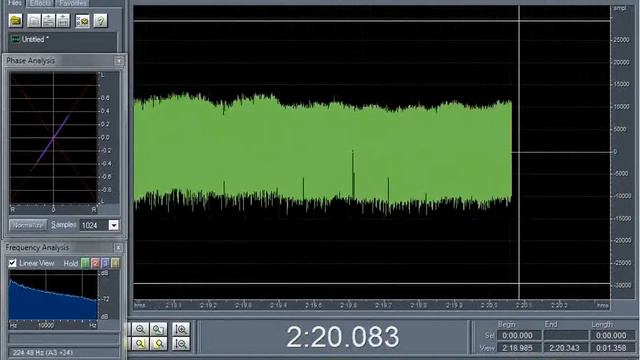Click the zoom out horizontally magnifier icon
The image size is (640, 360).
tap(140, 329)
